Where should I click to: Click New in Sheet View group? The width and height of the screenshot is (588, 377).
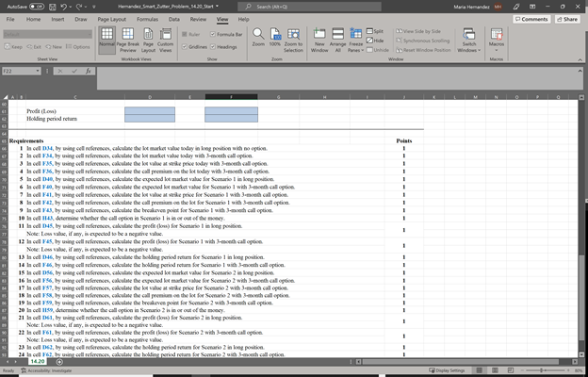pyautogui.click(x=54, y=47)
